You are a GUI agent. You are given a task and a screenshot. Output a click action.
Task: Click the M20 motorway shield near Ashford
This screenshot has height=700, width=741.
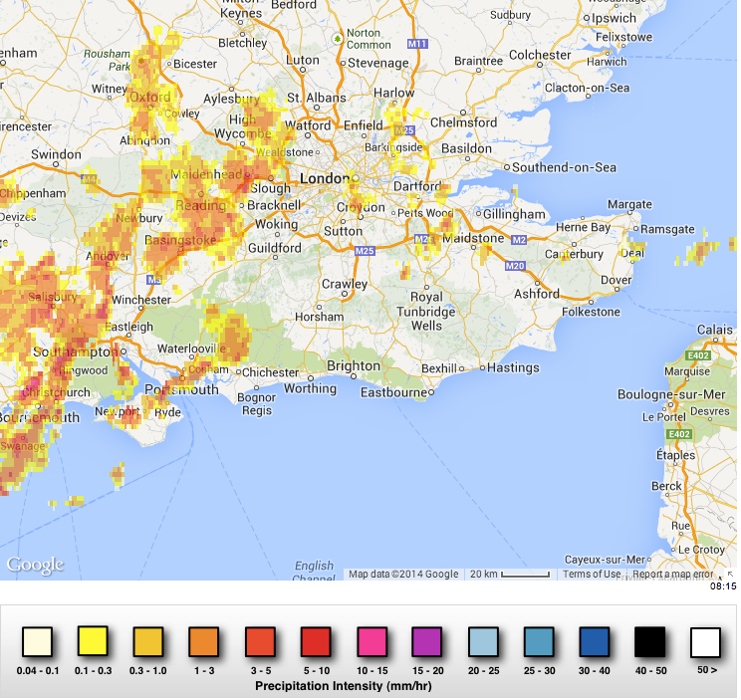[x=515, y=266]
